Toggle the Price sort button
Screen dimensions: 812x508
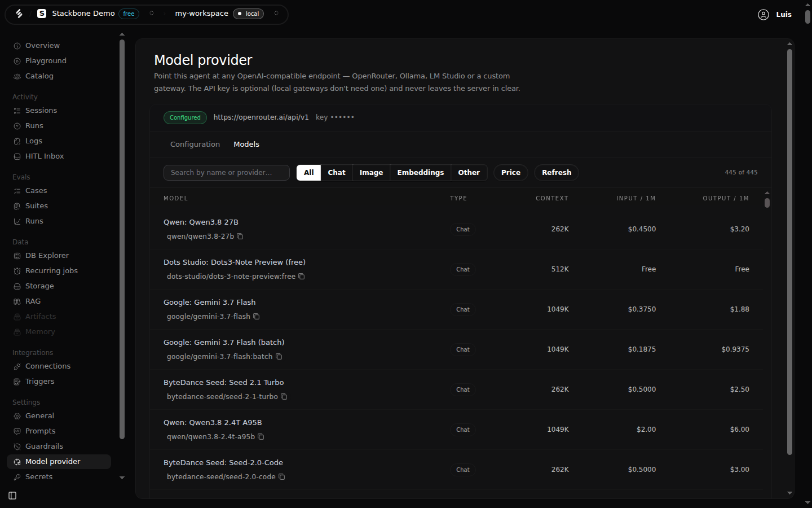tap(511, 173)
